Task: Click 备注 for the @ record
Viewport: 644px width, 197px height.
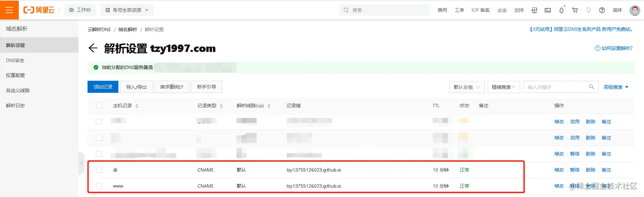Action: tap(606, 170)
